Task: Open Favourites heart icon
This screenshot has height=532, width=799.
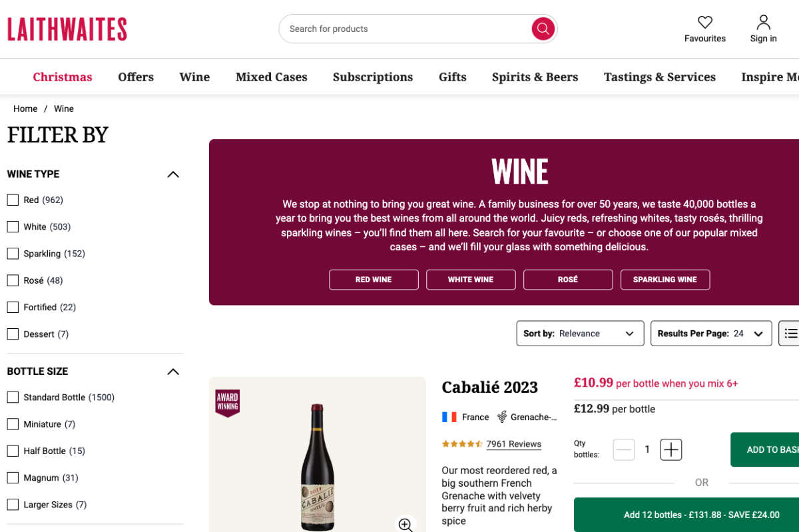Action: pos(704,22)
